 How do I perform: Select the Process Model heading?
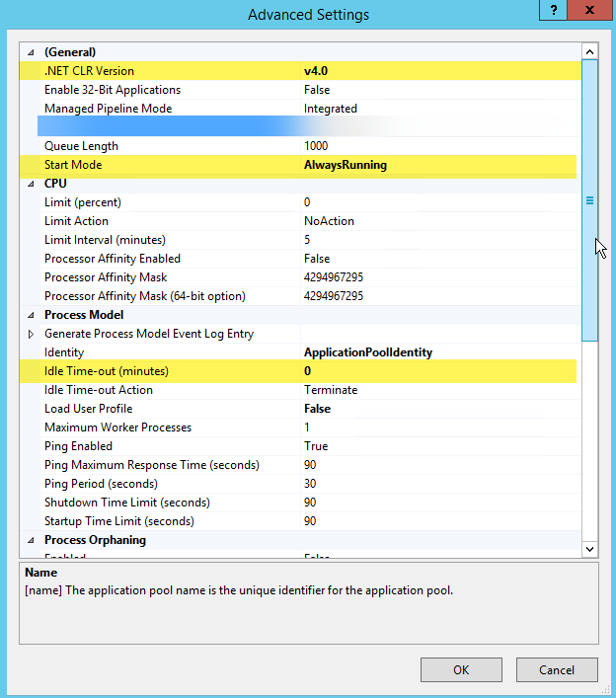[x=84, y=315]
